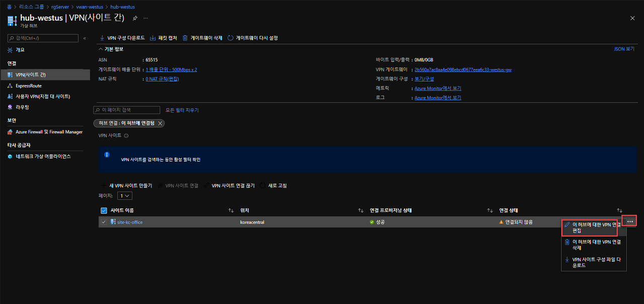Go to 홈 in the breadcrumb
The image size is (644, 304).
pos(10,7)
